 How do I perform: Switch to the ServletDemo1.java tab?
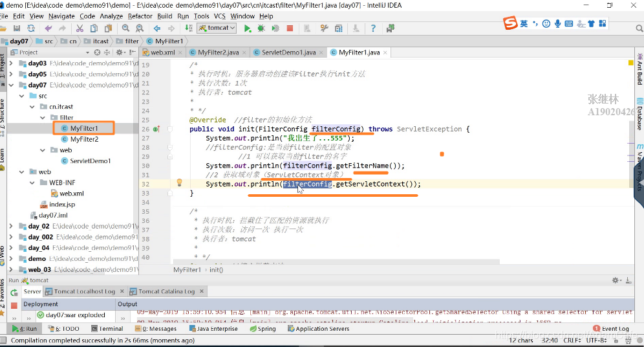[x=288, y=52]
